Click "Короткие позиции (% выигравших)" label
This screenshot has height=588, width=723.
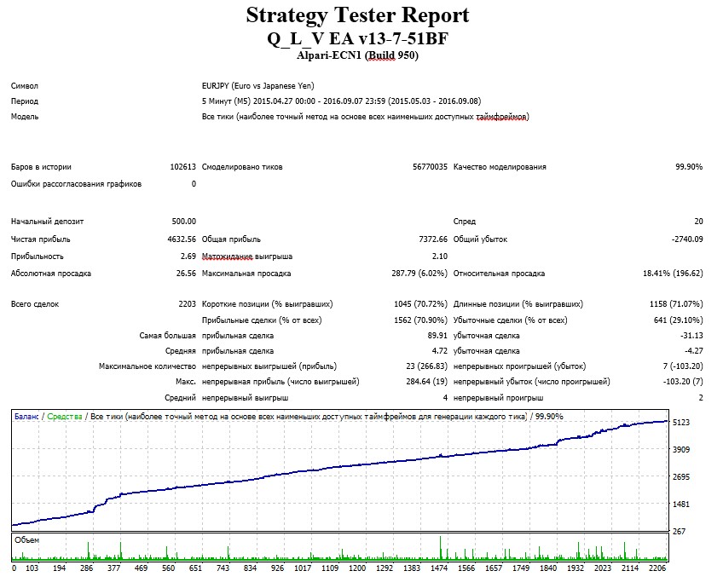267,304
